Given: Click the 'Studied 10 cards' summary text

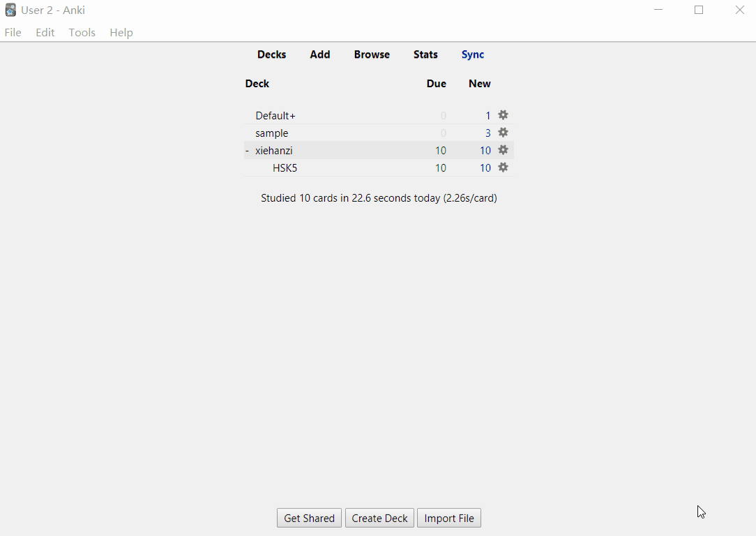Looking at the screenshot, I should (379, 198).
